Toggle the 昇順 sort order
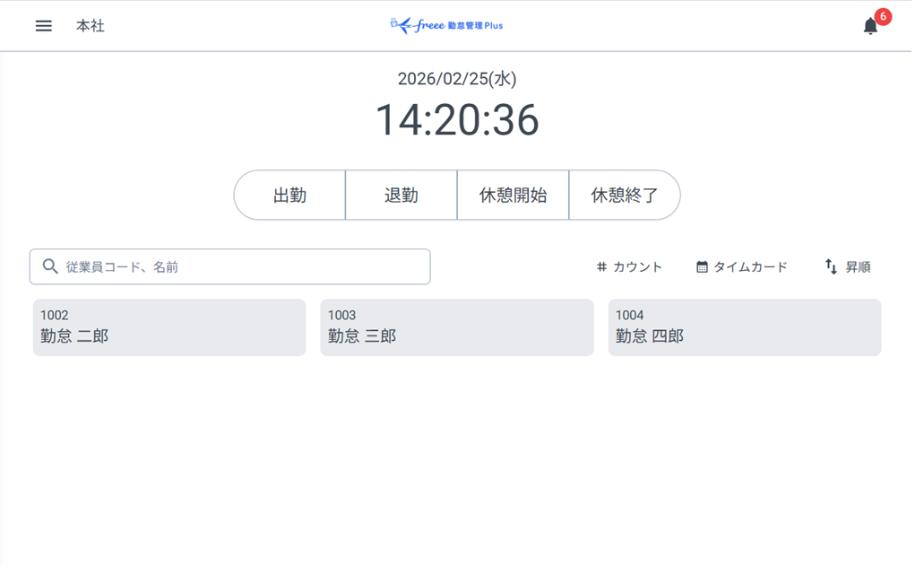Screen dimensions: 924x566 pyautogui.click(x=848, y=267)
